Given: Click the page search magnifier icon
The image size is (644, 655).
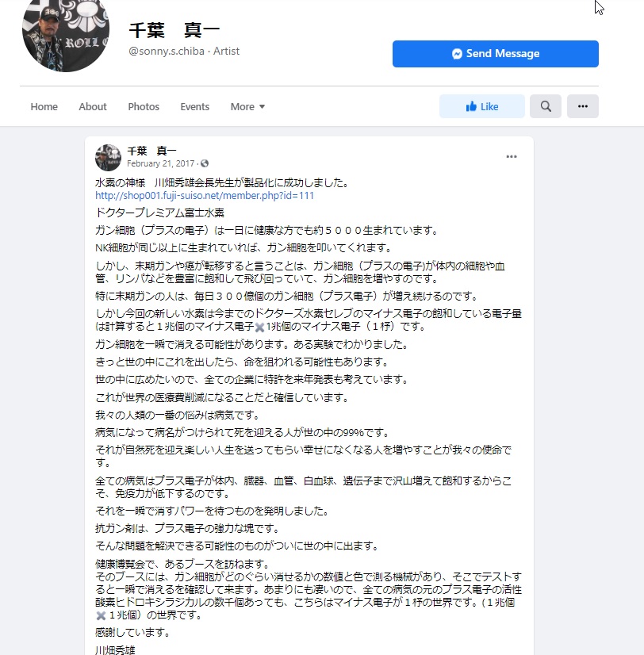Looking at the screenshot, I should click(546, 106).
